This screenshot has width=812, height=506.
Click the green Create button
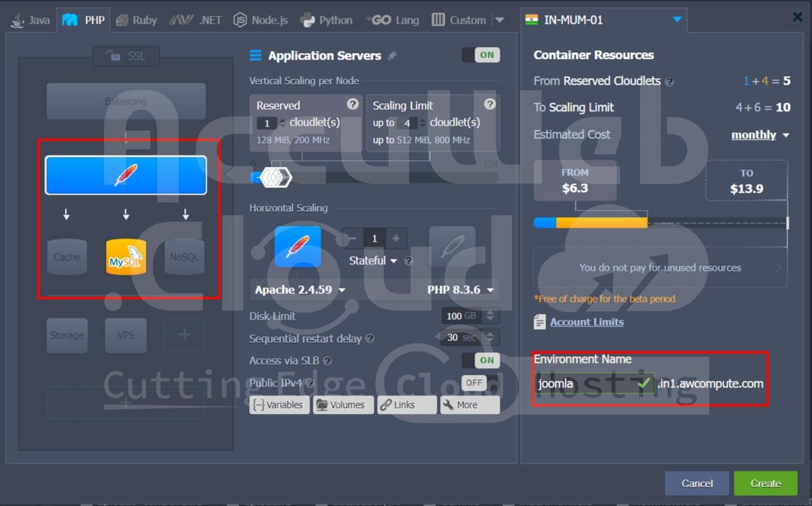pos(765,483)
